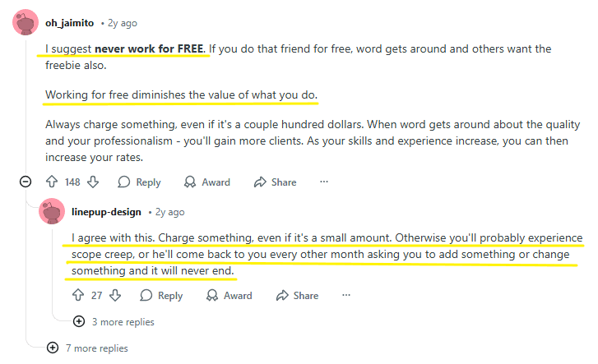The image size is (598, 364).
Task: Open more options on oh_jaimito's comment
Action: 324,182
